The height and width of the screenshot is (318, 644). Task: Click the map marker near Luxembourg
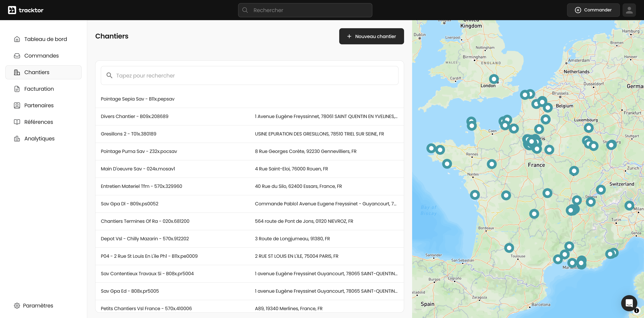point(589,128)
